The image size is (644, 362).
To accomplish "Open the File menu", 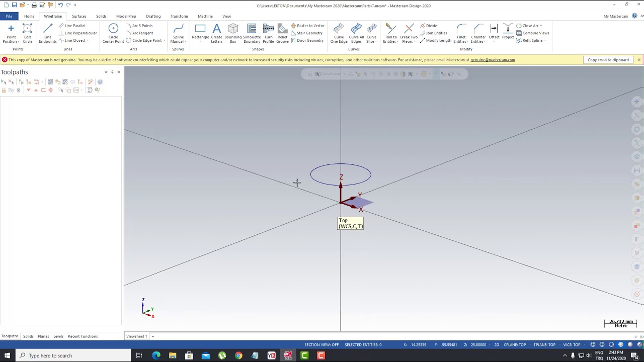I will click(9, 16).
